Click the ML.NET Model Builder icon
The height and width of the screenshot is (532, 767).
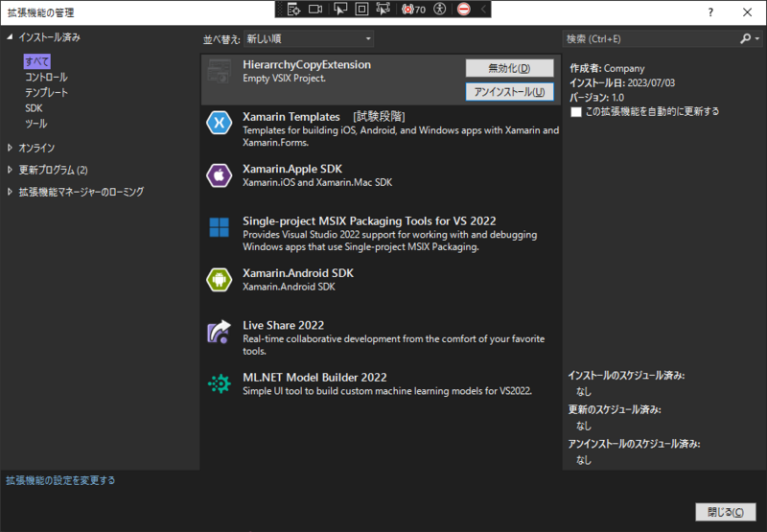pos(220,383)
